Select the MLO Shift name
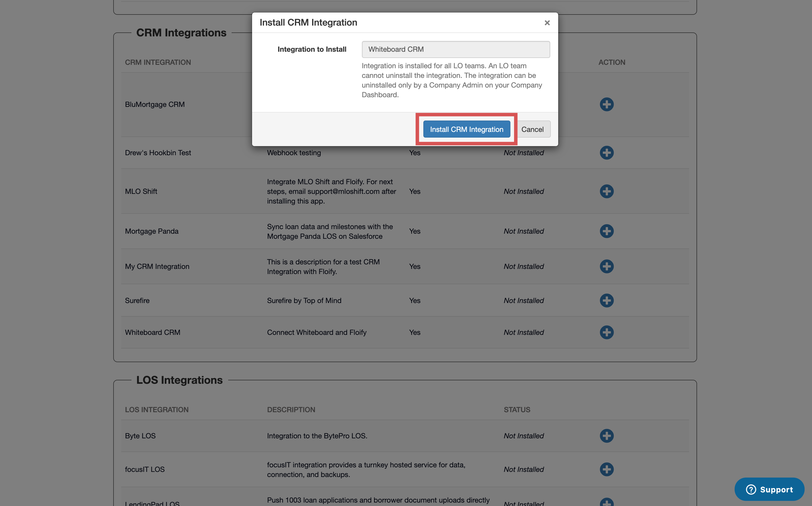Image resolution: width=812 pixels, height=506 pixels. [x=141, y=191]
